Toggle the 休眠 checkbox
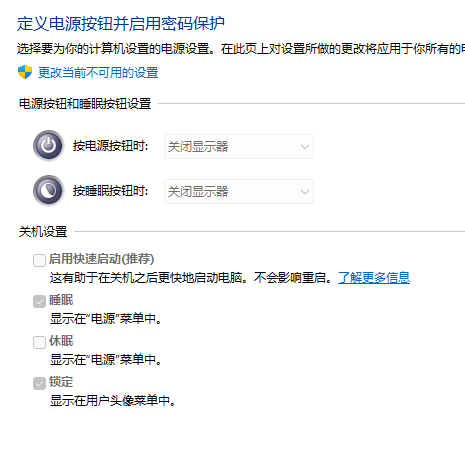Image resolution: width=465 pixels, height=454 pixels. (x=39, y=342)
